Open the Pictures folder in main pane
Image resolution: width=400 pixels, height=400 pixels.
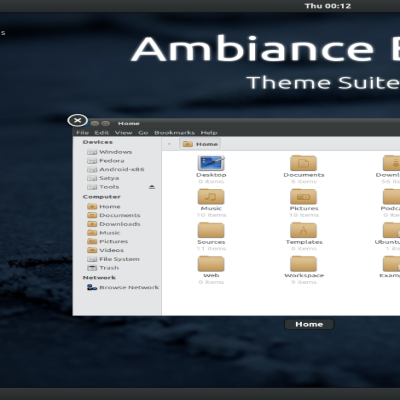(x=303, y=197)
